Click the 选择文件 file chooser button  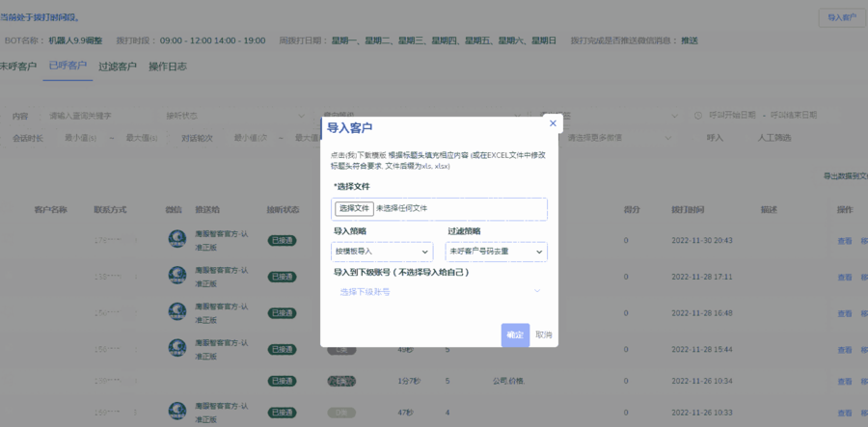click(354, 208)
